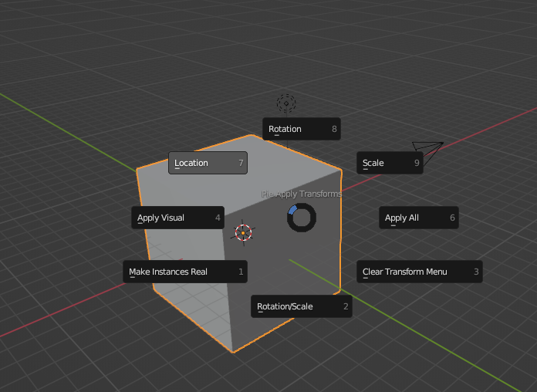Click the pie menu center ring

pos(302,218)
